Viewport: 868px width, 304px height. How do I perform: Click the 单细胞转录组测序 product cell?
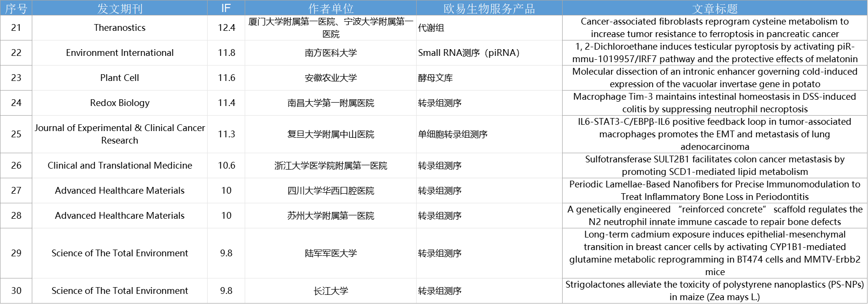click(x=489, y=134)
